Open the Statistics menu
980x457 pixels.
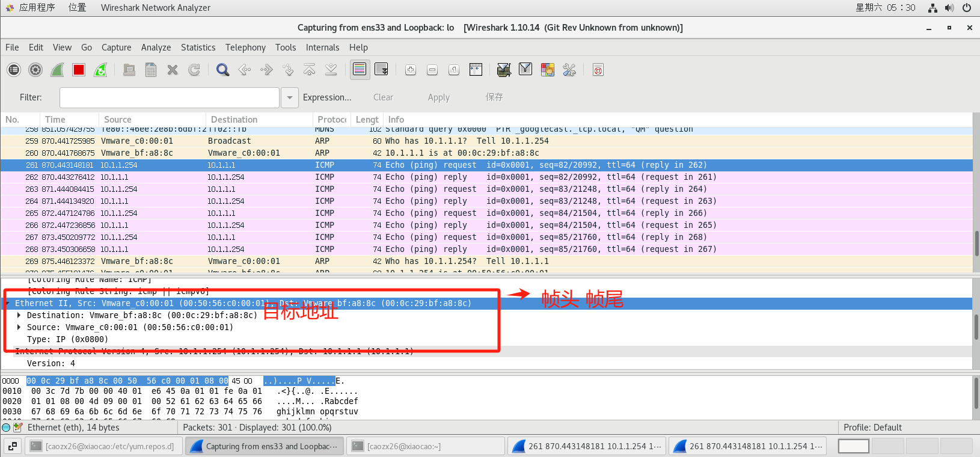click(x=198, y=48)
